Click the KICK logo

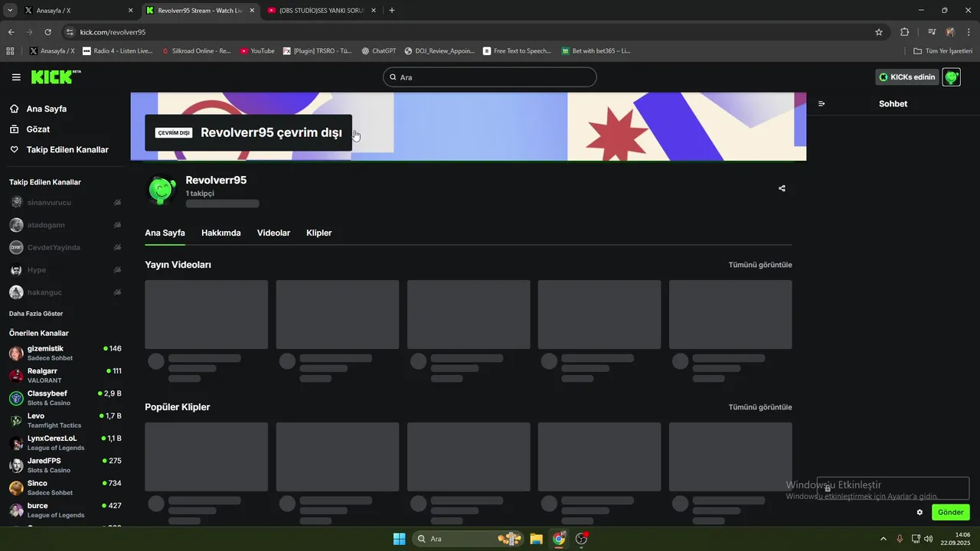tap(56, 77)
